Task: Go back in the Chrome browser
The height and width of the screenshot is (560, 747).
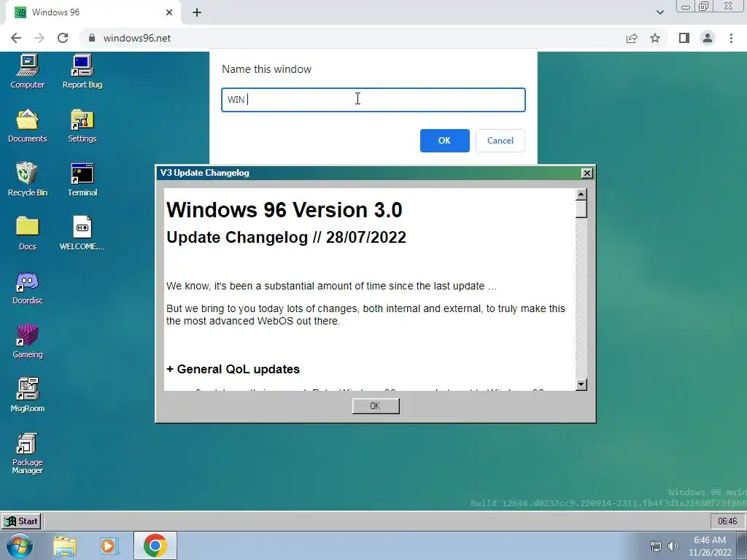Action: pyautogui.click(x=16, y=38)
